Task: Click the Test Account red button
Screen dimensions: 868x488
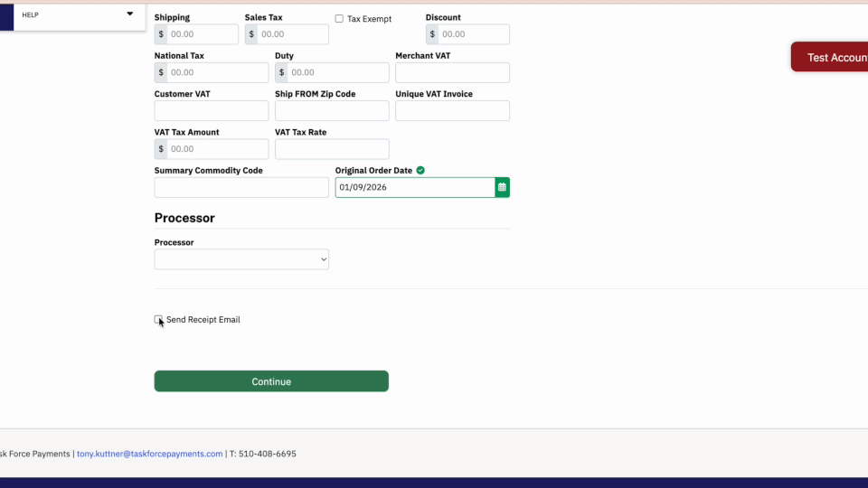Action: (830, 57)
